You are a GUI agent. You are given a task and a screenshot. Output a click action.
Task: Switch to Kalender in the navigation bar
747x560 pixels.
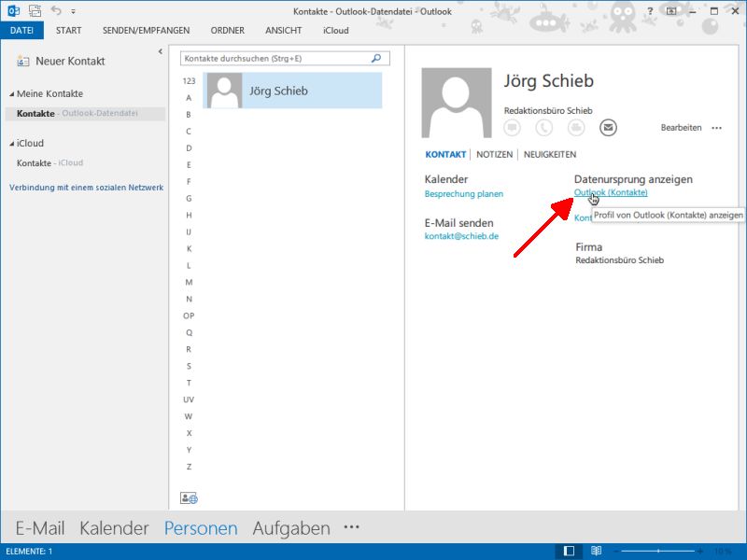[x=114, y=528]
